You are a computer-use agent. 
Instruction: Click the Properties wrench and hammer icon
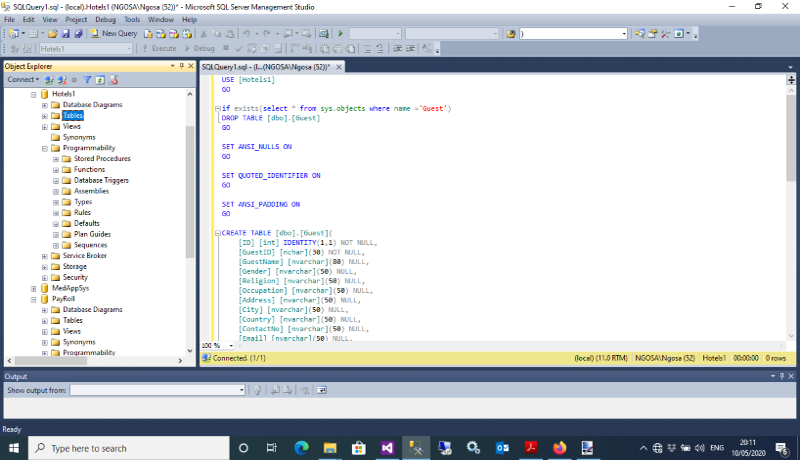(665, 34)
